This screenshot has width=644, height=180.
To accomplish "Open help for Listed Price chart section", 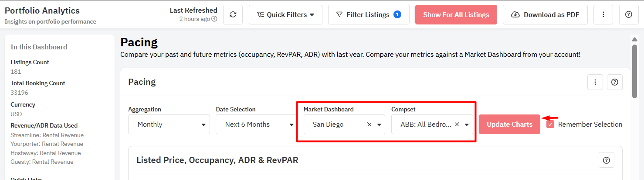I will click(606, 160).
